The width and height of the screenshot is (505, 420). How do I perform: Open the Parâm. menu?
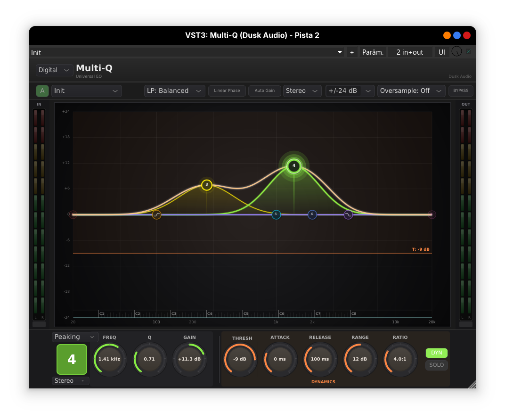click(373, 52)
